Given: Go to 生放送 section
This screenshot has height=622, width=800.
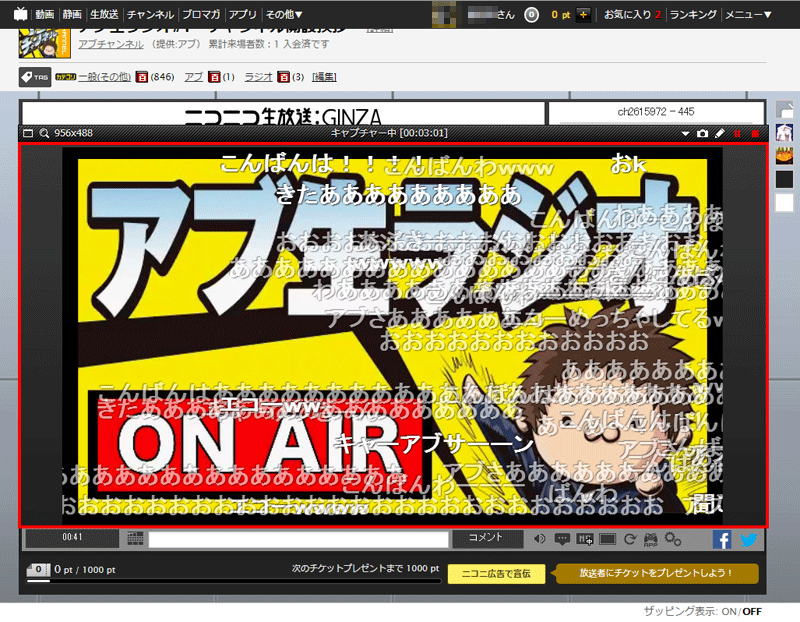Looking at the screenshot, I should pos(104,14).
